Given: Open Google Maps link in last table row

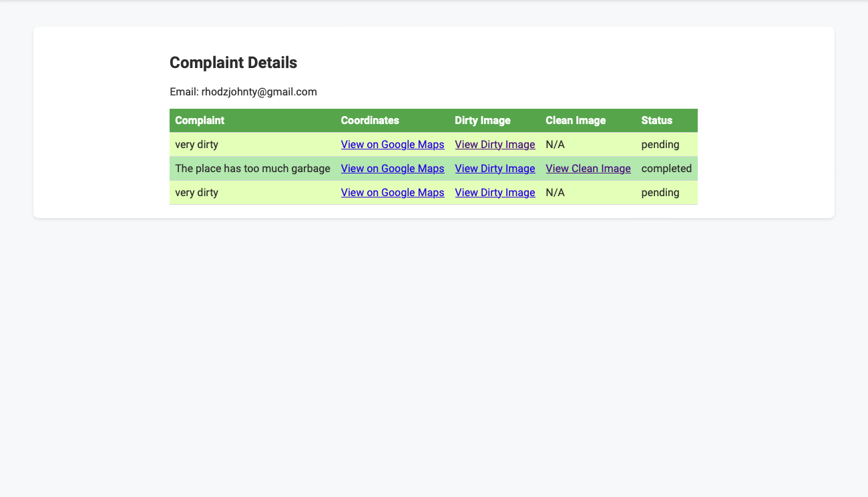Looking at the screenshot, I should [393, 192].
